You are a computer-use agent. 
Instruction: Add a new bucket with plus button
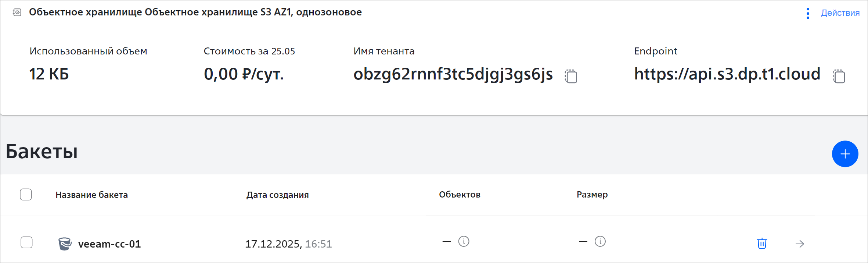click(x=845, y=154)
